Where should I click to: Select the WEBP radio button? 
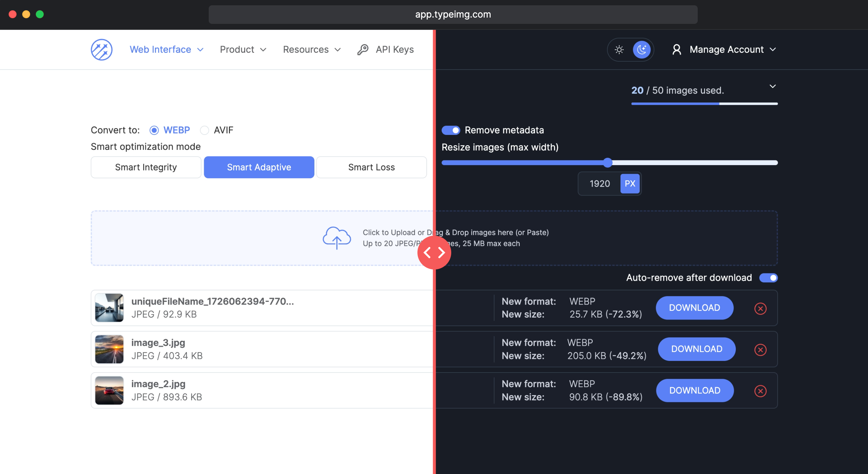pos(154,130)
